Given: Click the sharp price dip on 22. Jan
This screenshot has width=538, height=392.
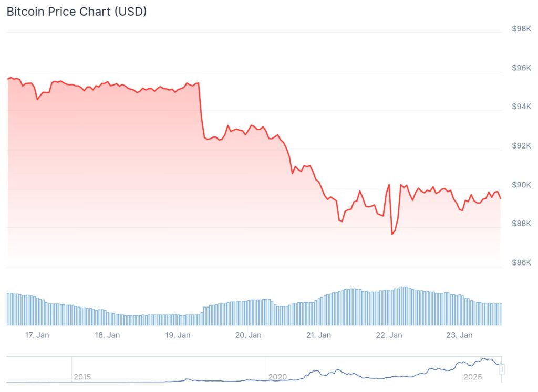Looking at the screenshot, I should pyautogui.click(x=392, y=234).
